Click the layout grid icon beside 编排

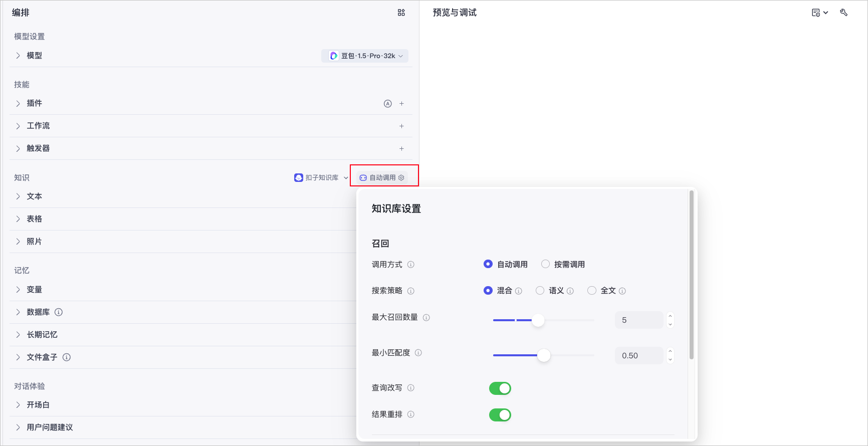[x=401, y=13]
